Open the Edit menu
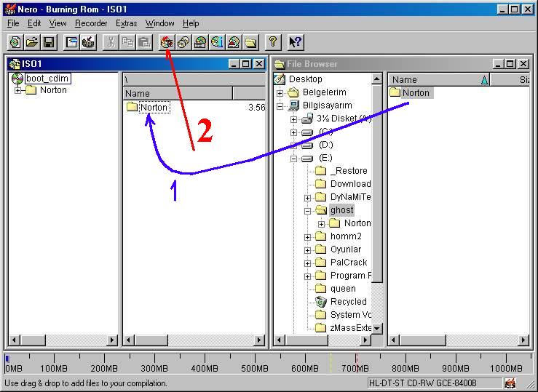Image resolution: width=538 pixels, height=392 pixels. 34,23
